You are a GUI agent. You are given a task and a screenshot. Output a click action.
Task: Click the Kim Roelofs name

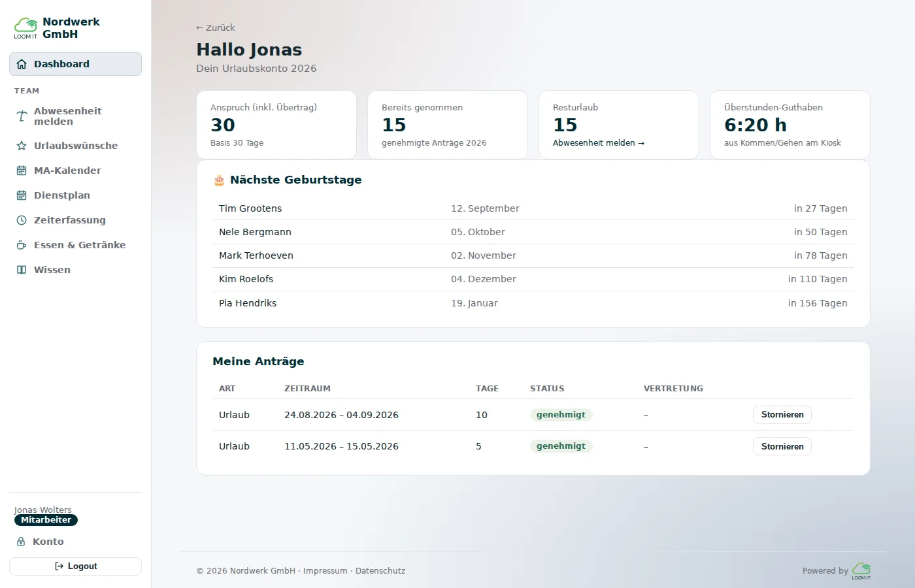click(x=246, y=279)
